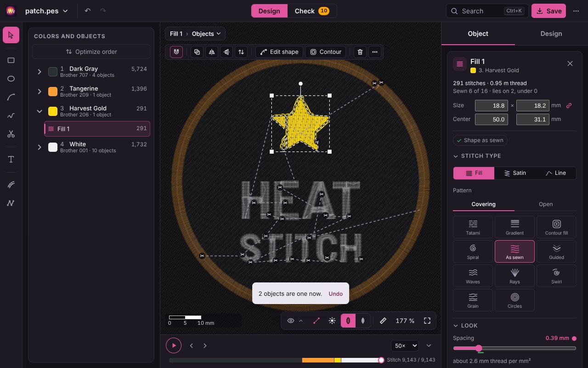
Task: Expand the Tangerine color group
Action: point(40,92)
